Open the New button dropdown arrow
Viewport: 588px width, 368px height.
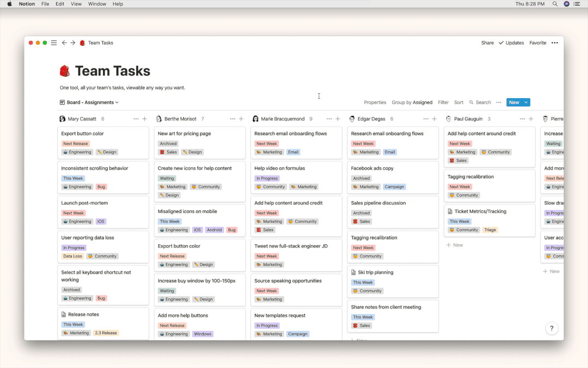click(526, 102)
